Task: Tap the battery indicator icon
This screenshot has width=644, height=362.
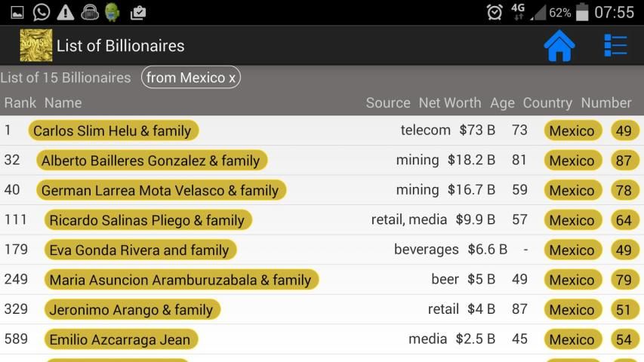Action: (582, 12)
